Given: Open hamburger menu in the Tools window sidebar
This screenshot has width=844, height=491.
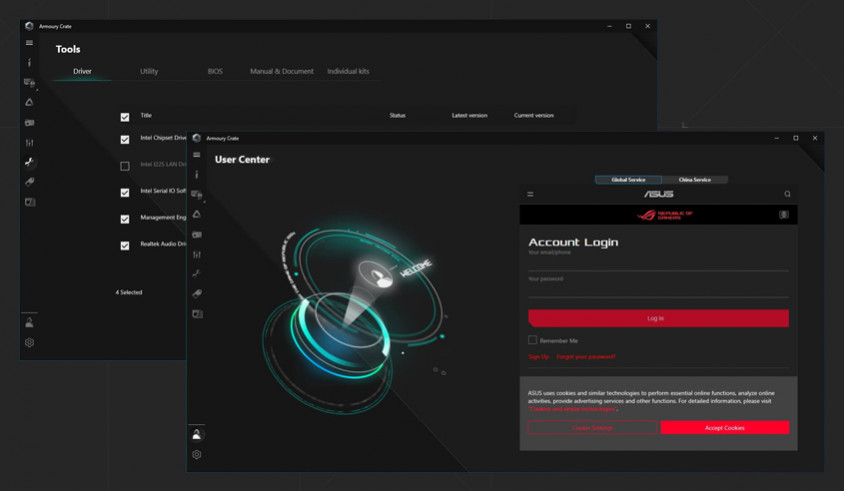Looking at the screenshot, I should [29, 43].
